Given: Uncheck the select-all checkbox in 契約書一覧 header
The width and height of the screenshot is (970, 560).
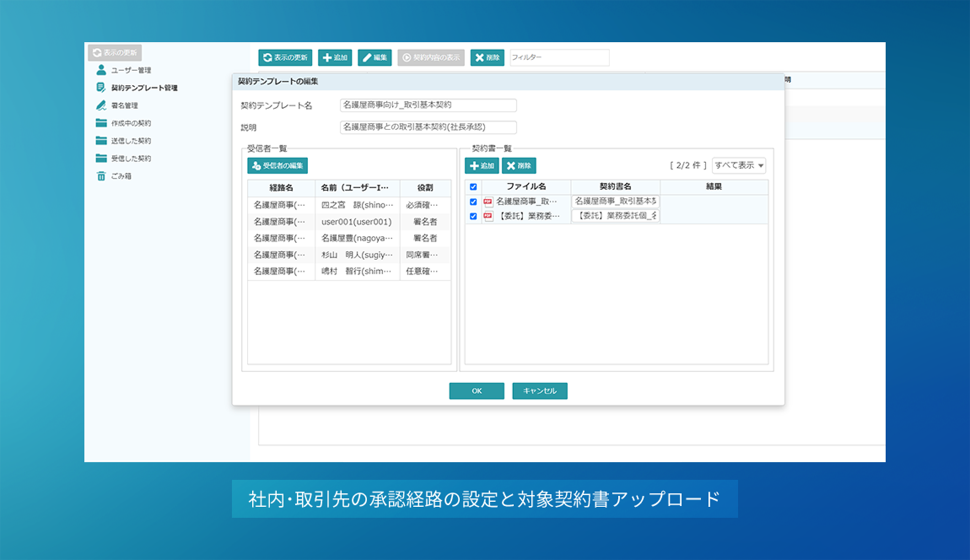Looking at the screenshot, I should click(x=473, y=186).
